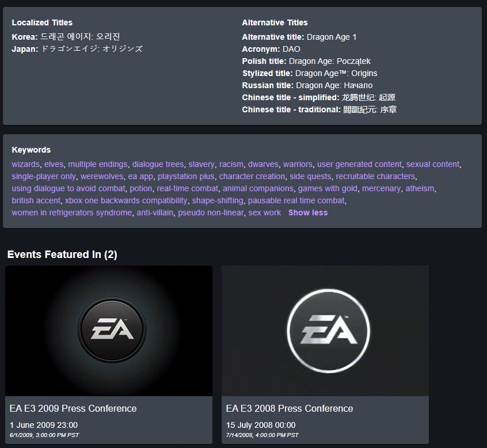Click the 'dwarves' keyword
This screenshot has width=487, height=448.
coord(263,164)
